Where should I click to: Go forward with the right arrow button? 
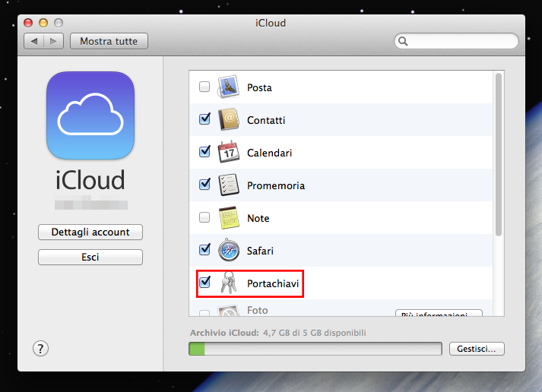pos(53,42)
